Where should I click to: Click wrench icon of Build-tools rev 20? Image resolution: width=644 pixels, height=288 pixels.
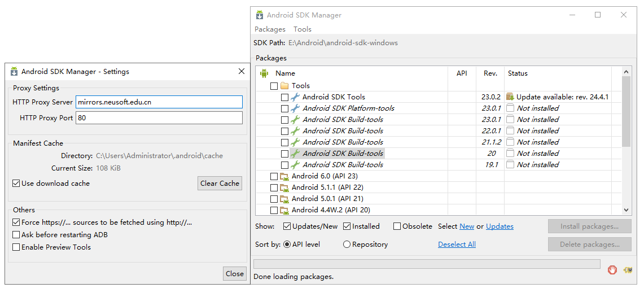pyautogui.click(x=295, y=154)
